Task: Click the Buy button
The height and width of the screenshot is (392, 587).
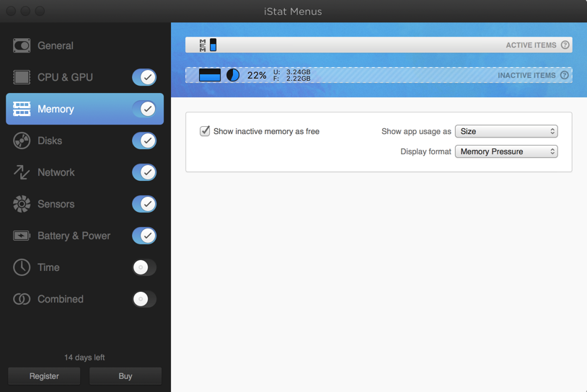Action: pyautogui.click(x=125, y=376)
